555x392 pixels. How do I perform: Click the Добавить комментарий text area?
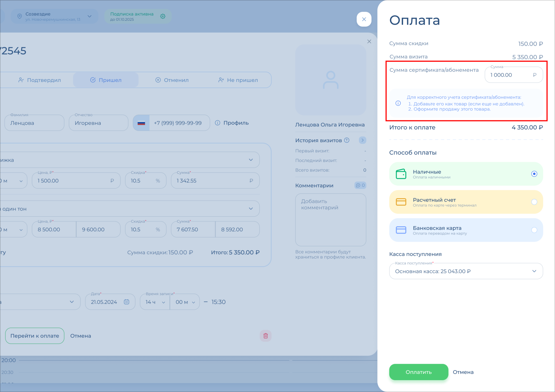(330, 219)
